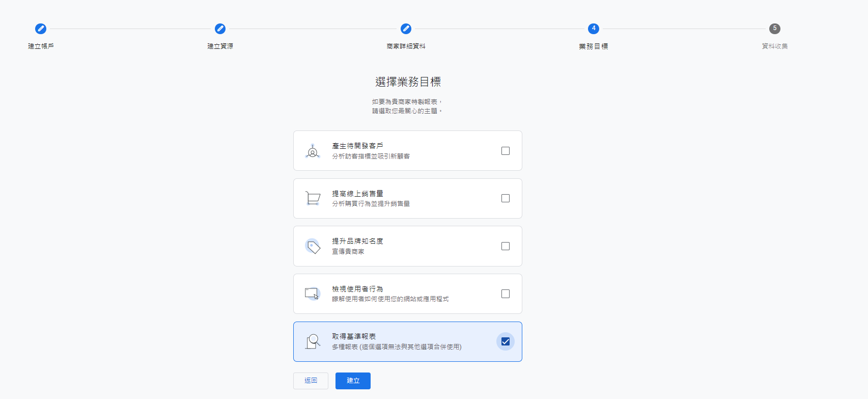The height and width of the screenshot is (399, 868).
Task: Click the magnifier icon for 取得基準報表
Action: point(313,341)
